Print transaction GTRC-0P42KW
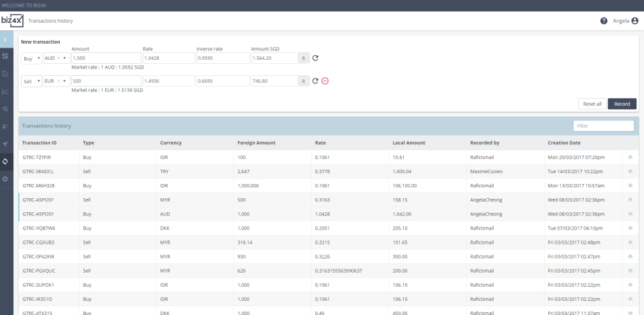Screen dimensions: 644x315 click(x=631, y=257)
